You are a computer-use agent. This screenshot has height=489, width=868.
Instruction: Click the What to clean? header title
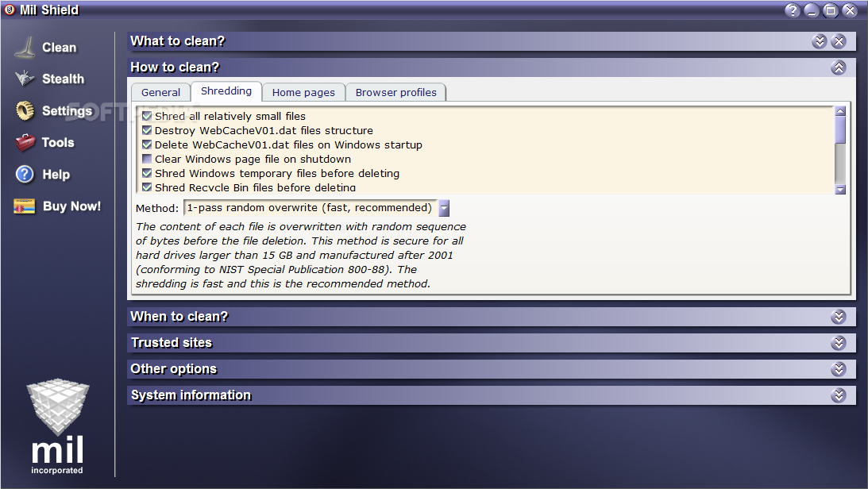tap(178, 41)
